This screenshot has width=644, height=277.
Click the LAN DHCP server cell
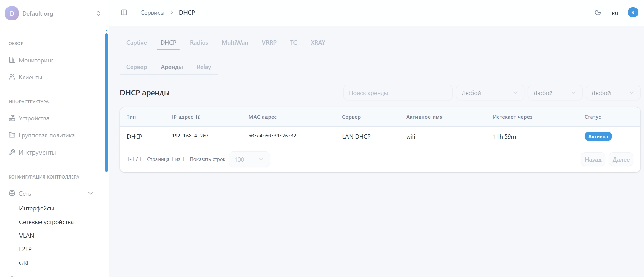(356, 136)
